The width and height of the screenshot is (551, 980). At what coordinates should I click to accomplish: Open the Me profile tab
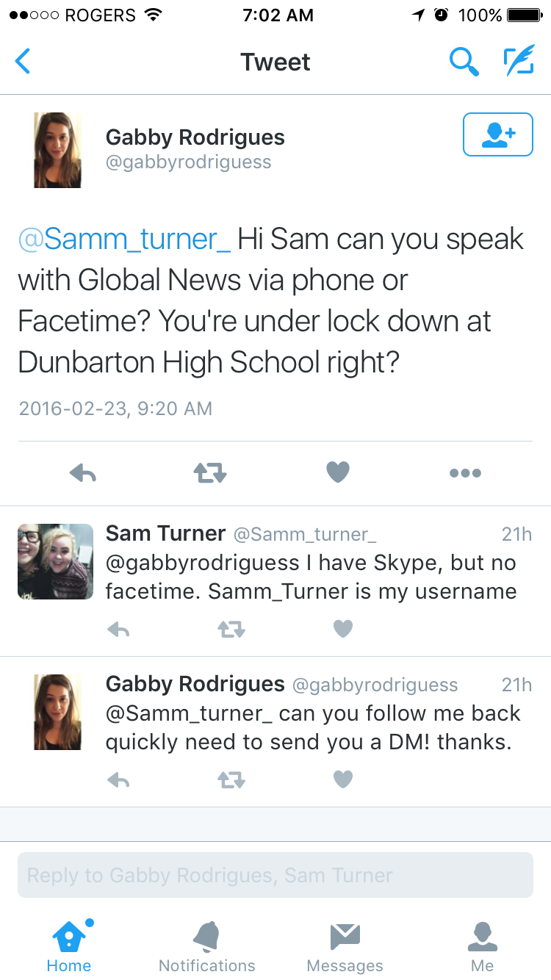[x=483, y=946]
